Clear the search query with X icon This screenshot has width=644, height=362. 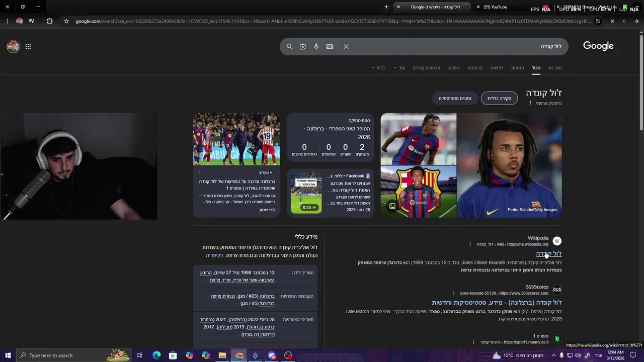[346, 46]
